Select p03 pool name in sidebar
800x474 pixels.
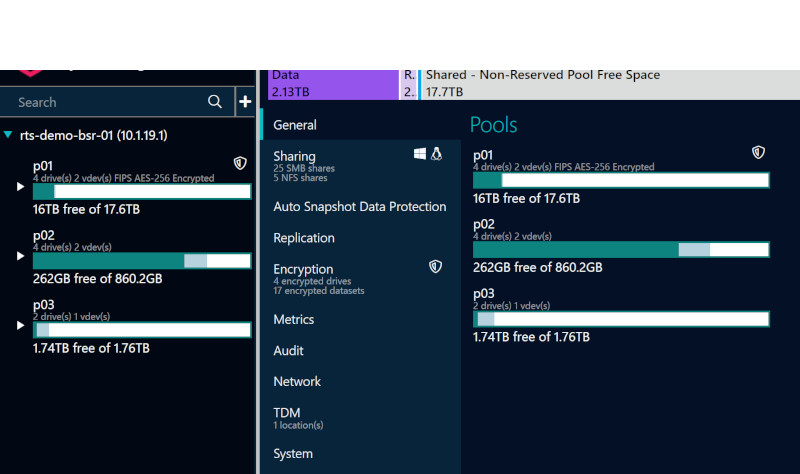tap(43, 305)
